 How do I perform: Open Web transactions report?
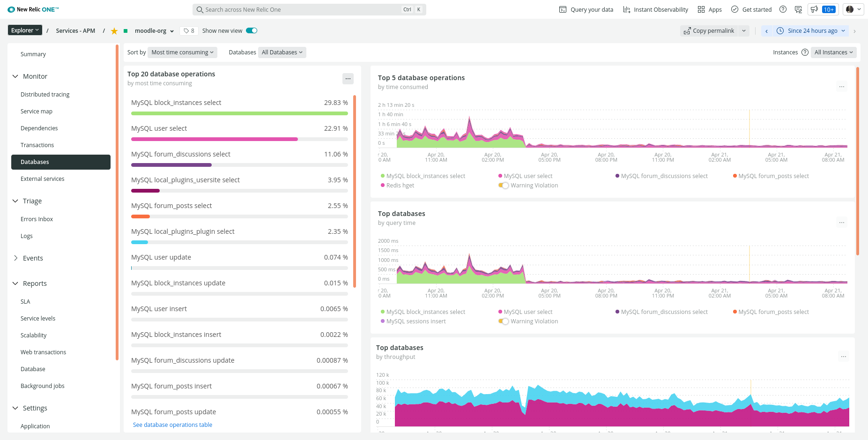coord(44,352)
